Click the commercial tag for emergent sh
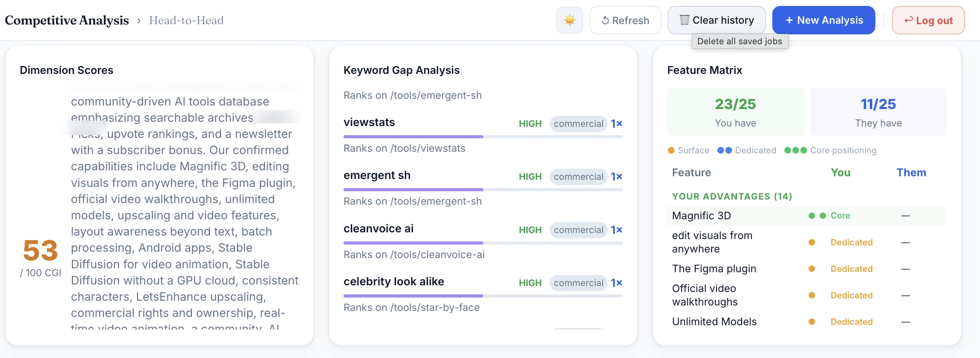This screenshot has height=358, width=980. 578,177
